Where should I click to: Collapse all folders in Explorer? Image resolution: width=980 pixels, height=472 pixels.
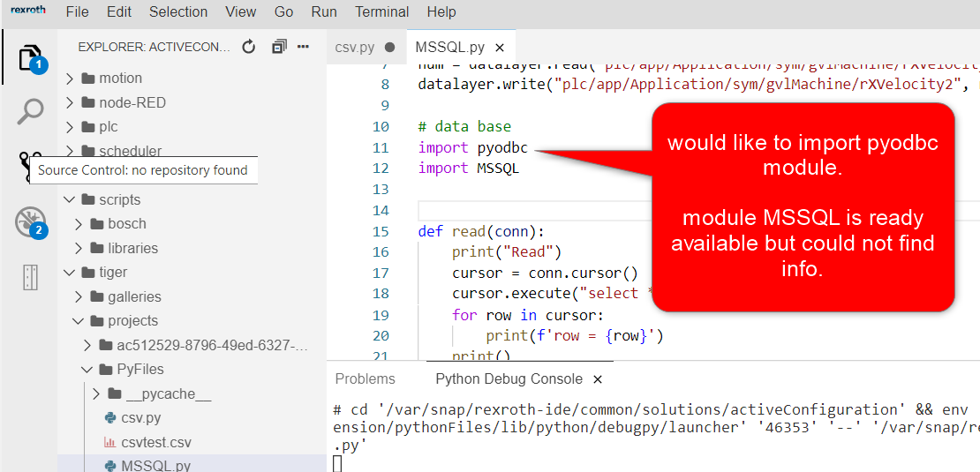[279, 47]
